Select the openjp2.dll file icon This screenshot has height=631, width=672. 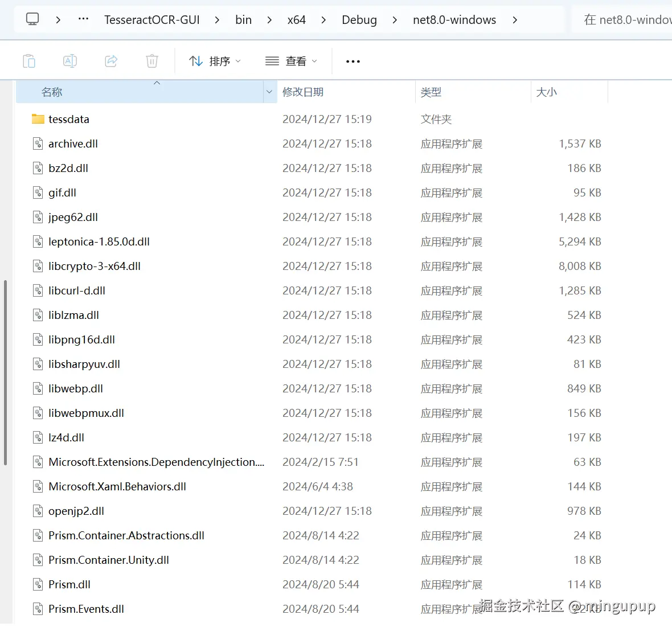(38, 511)
